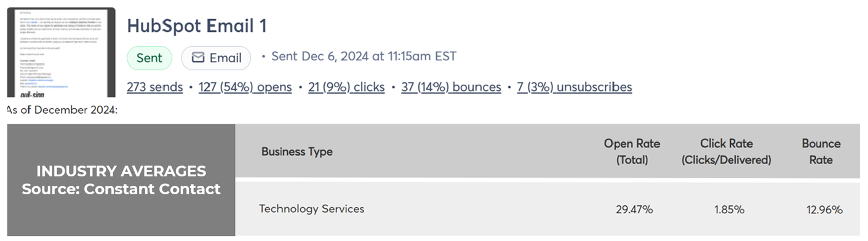This screenshot has width=868, height=241.
Task: Open the 21 (9%) clicks link
Action: (x=346, y=87)
